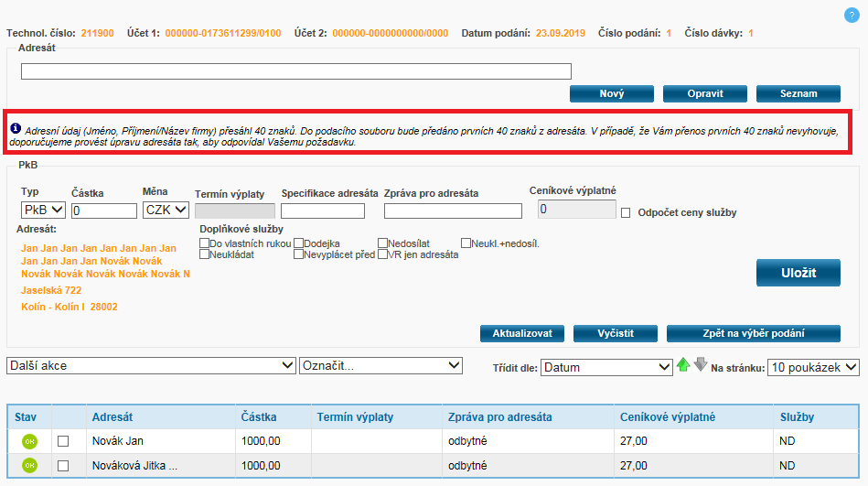Sort table by Částka column header
868x486 pixels.
(257, 417)
